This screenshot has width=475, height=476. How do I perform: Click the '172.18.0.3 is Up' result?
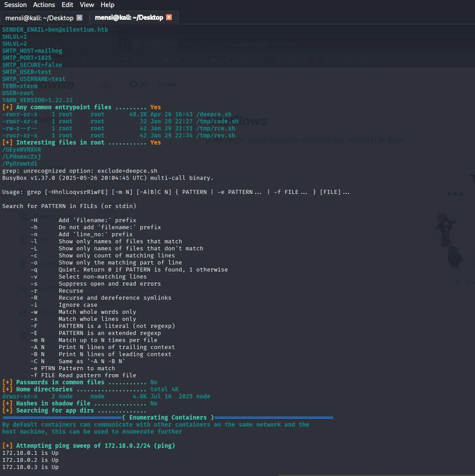point(30,467)
